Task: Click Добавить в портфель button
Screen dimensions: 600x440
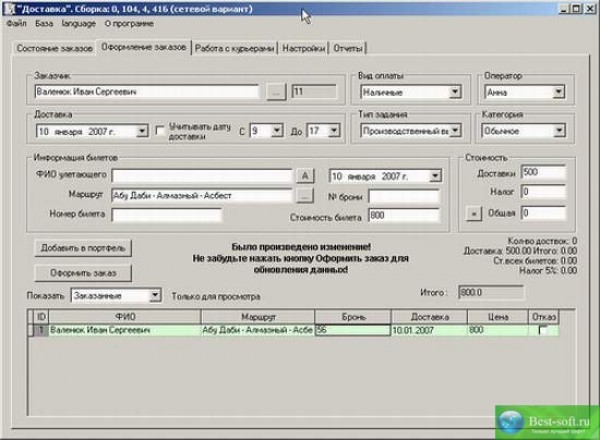Action: pyautogui.click(x=83, y=248)
